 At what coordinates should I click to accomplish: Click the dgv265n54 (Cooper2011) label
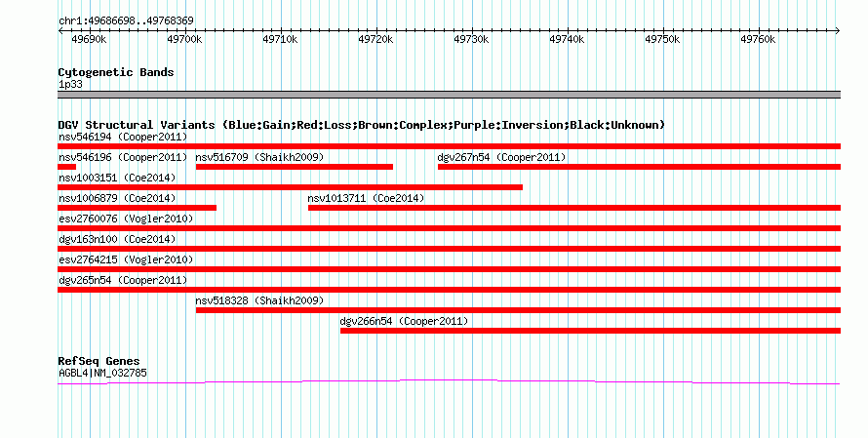tap(123, 280)
